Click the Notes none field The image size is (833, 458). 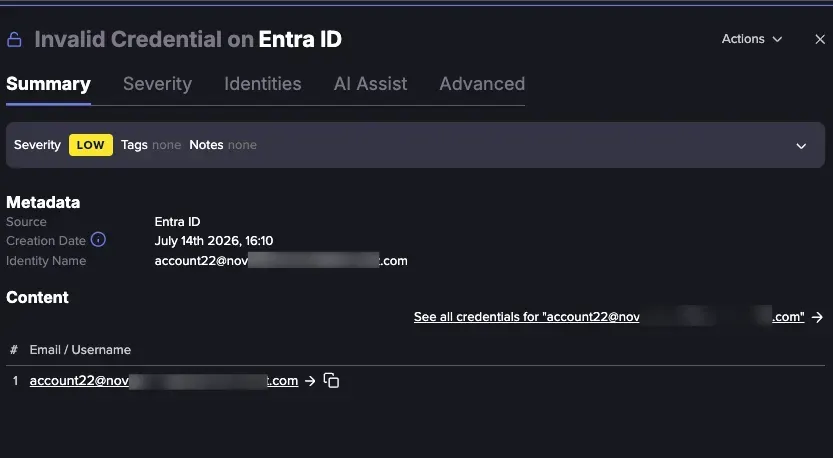[x=223, y=145]
